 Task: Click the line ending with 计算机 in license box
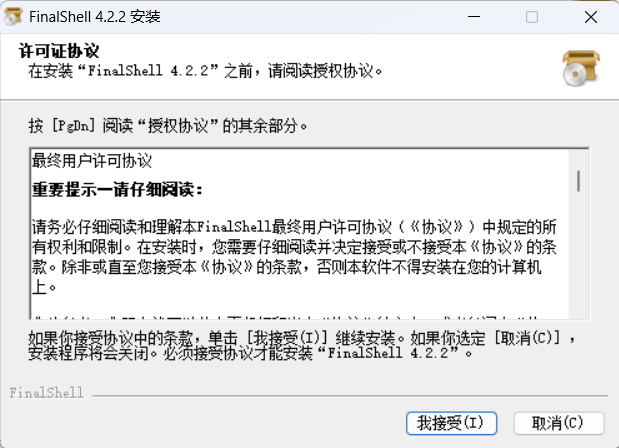286,267
